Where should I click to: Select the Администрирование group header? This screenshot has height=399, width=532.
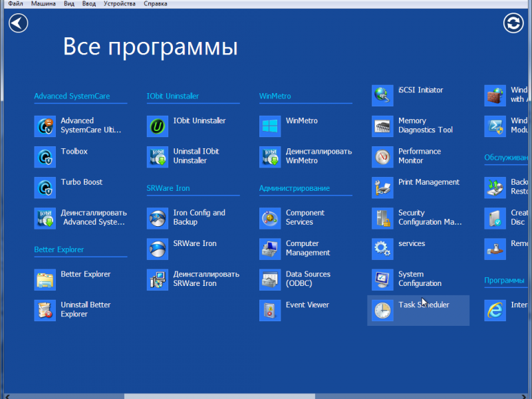point(295,188)
